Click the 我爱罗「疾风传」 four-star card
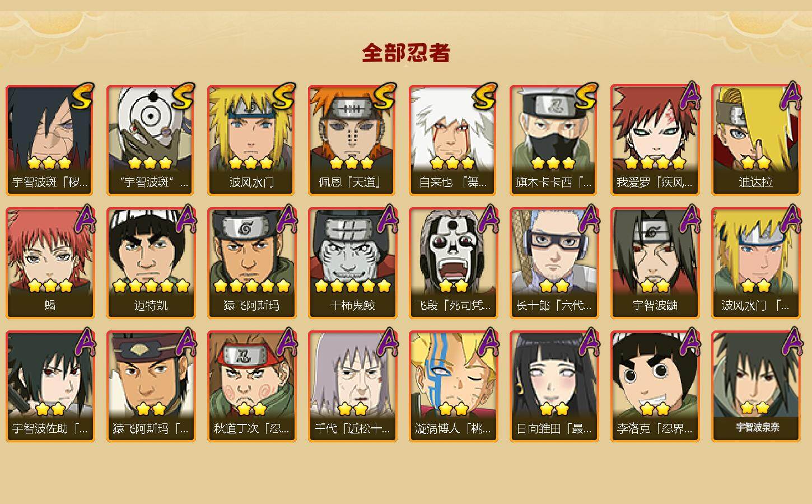Screen dimensions: 812x504 (655, 140)
